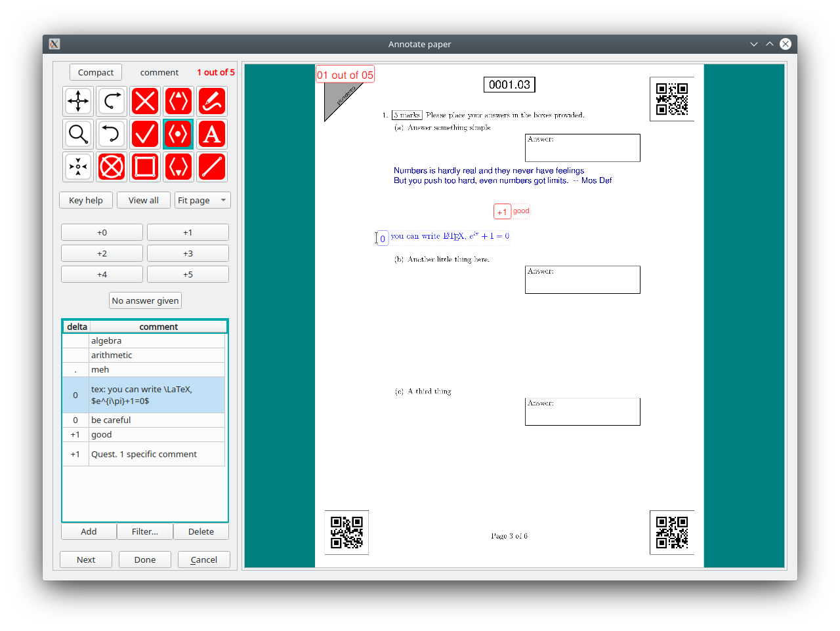Select the red tick mark tool

(145, 134)
